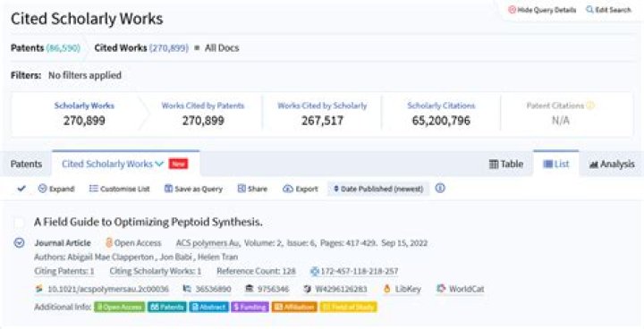Switch to the Patents tab
The width and height of the screenshot is (644, 329).
click(26, 164)
